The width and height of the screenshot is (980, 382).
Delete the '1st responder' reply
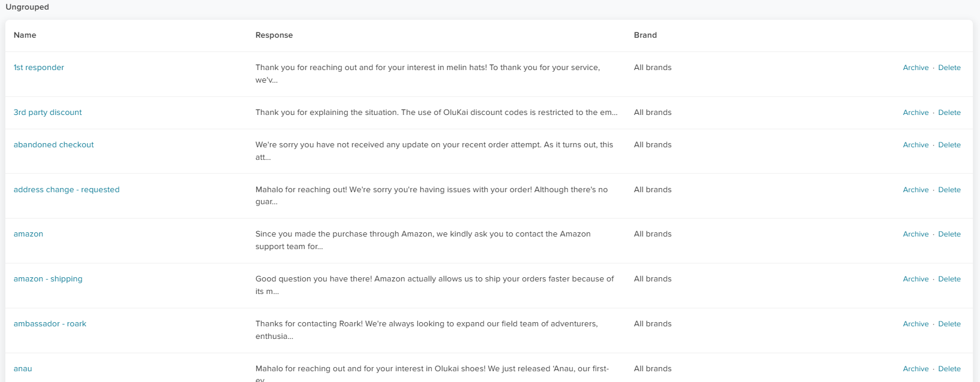point(949,68)
